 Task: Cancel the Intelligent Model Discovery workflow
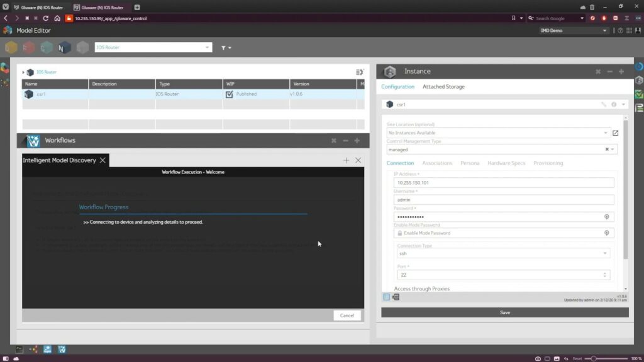[x=347, y=315]
